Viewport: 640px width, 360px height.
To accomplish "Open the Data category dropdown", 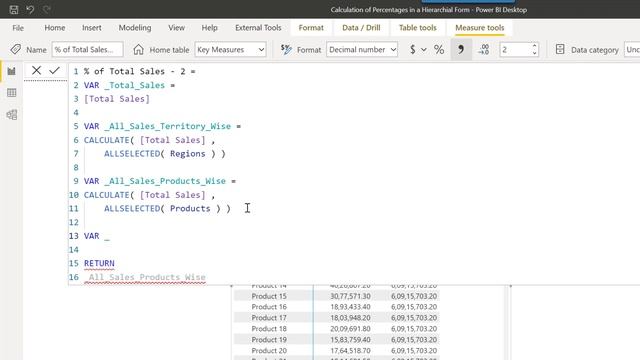I will pos(632,49).
